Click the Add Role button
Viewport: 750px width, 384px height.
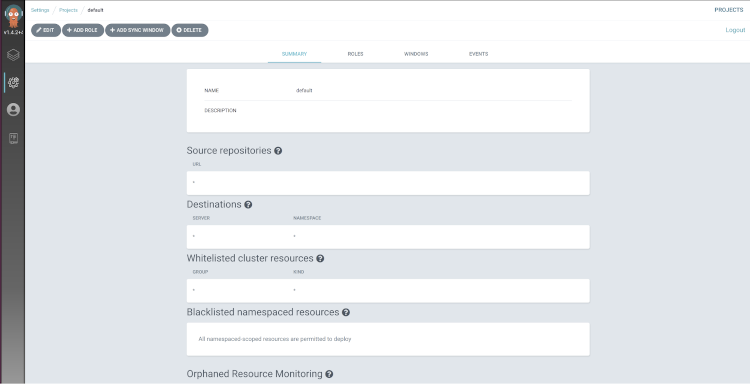click(x=83, y=30)
